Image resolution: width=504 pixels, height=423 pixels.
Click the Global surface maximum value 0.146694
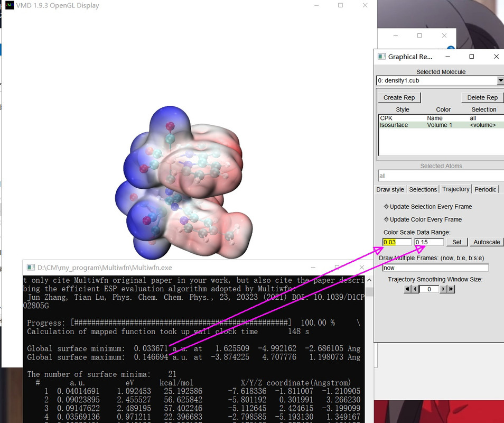pyautogui.click(x=151, y=357)
